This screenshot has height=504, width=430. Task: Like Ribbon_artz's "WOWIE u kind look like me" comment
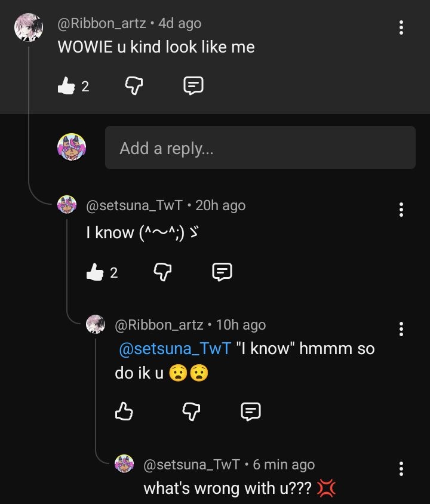[66, 87]
